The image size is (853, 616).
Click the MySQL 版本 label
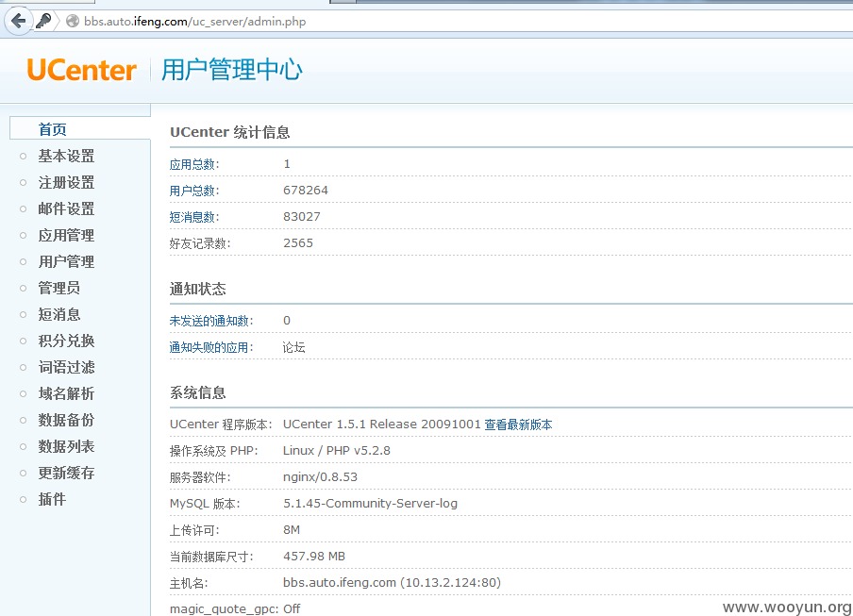coord(205,504)
